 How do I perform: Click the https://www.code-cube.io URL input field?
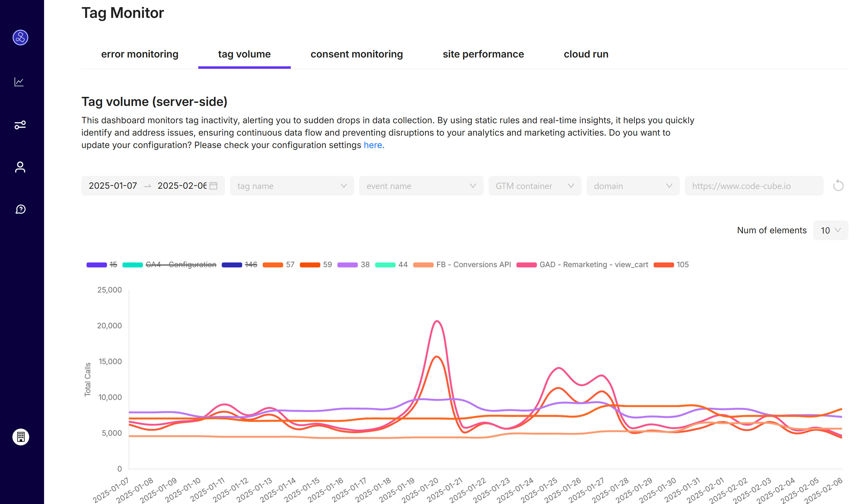(754, 185)
